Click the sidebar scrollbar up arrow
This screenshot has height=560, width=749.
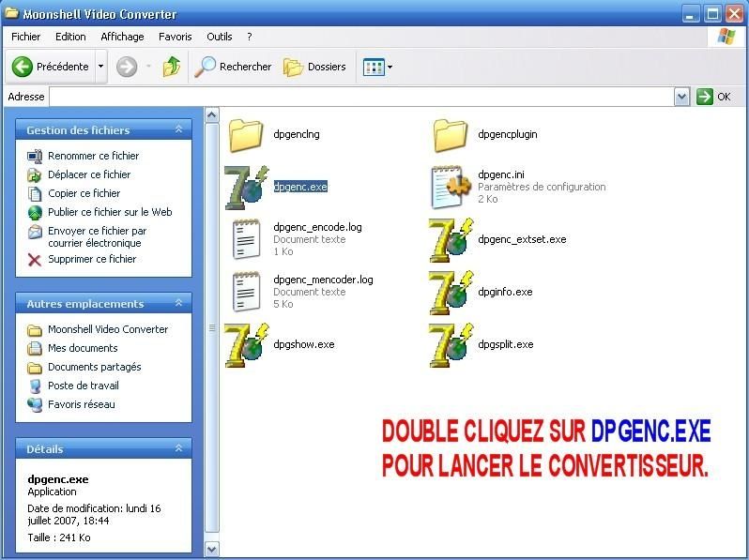pos(211,115)
